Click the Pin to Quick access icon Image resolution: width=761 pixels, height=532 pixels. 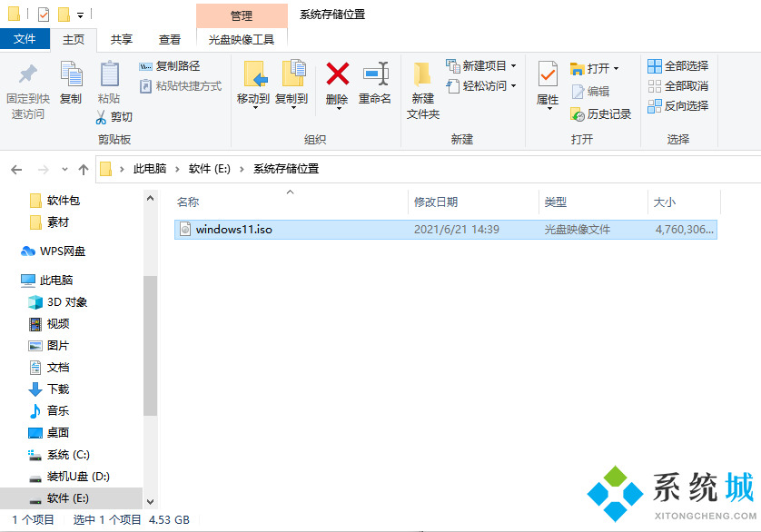coord(27,74)
